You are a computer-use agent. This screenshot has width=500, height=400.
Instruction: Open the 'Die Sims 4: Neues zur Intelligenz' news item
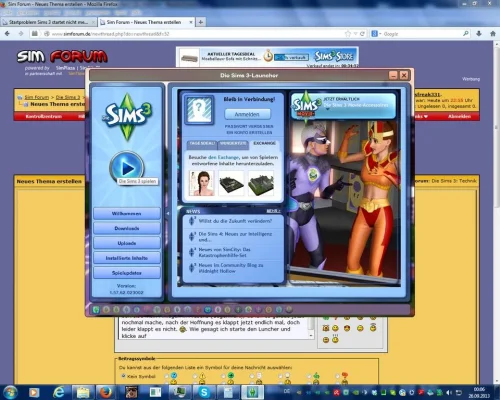(235, 237)
